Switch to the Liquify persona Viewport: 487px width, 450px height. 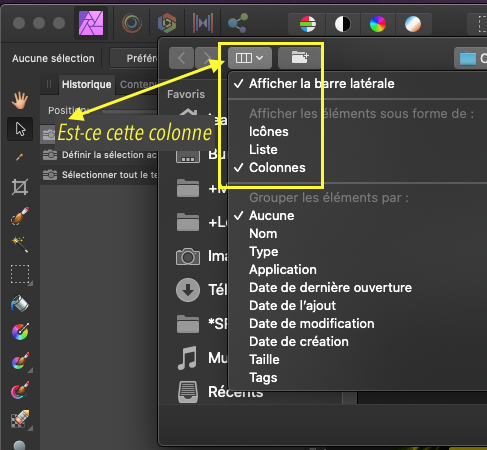coord(132,23)
